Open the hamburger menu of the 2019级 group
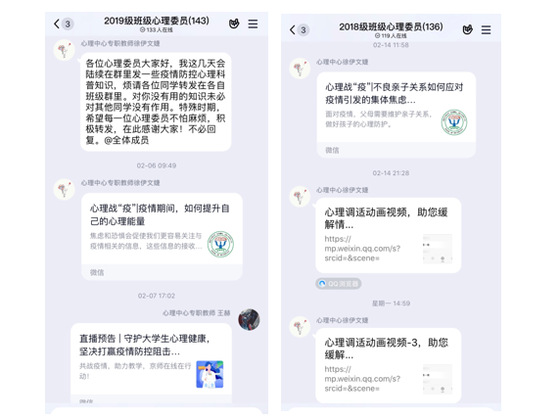The image size is (549, 420). point(253,24)
